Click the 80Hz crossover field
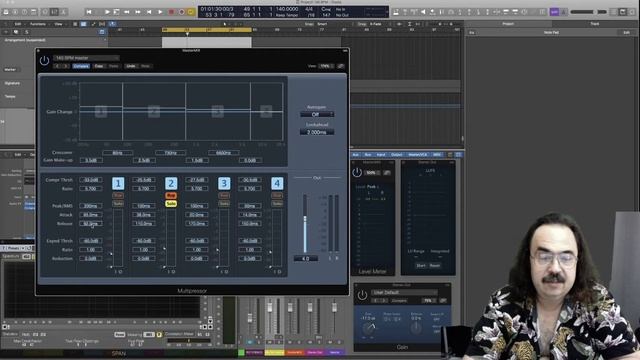Image resolution: width=640 pixels, height=360 pixels. 117,153
